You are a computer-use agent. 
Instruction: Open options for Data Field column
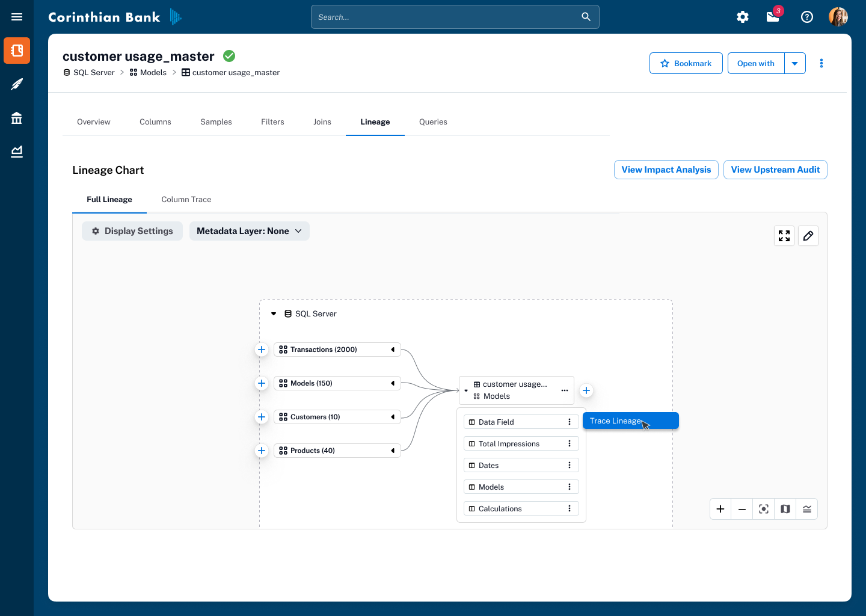coord(570,422)
